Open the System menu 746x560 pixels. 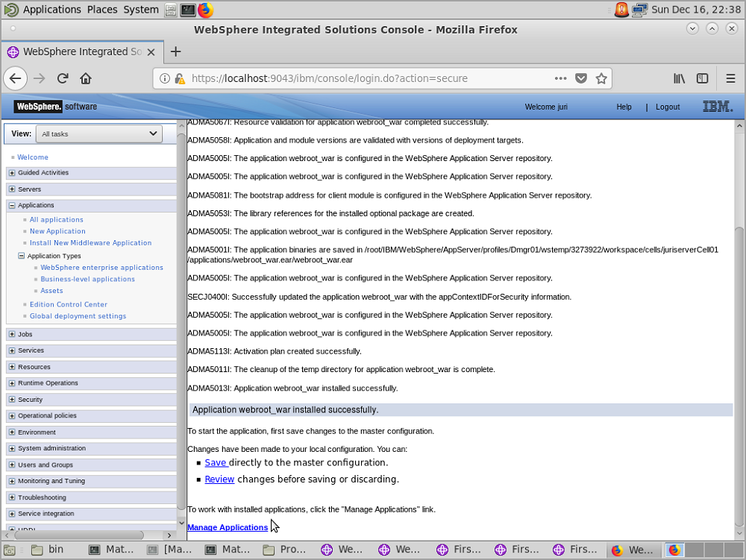click(x=141, y=10)
